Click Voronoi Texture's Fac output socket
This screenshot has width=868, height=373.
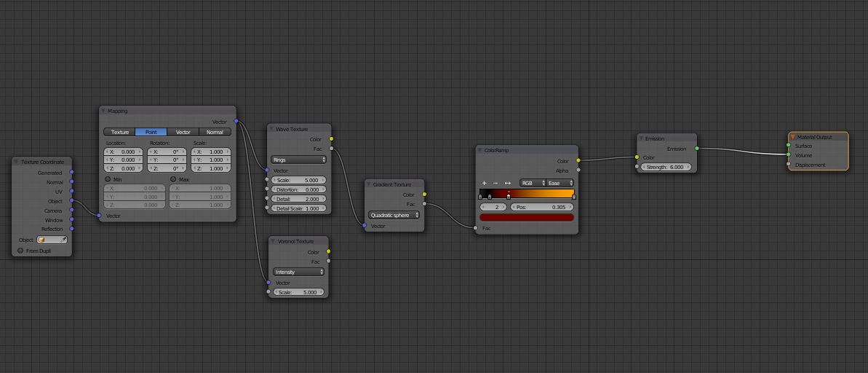328,261
